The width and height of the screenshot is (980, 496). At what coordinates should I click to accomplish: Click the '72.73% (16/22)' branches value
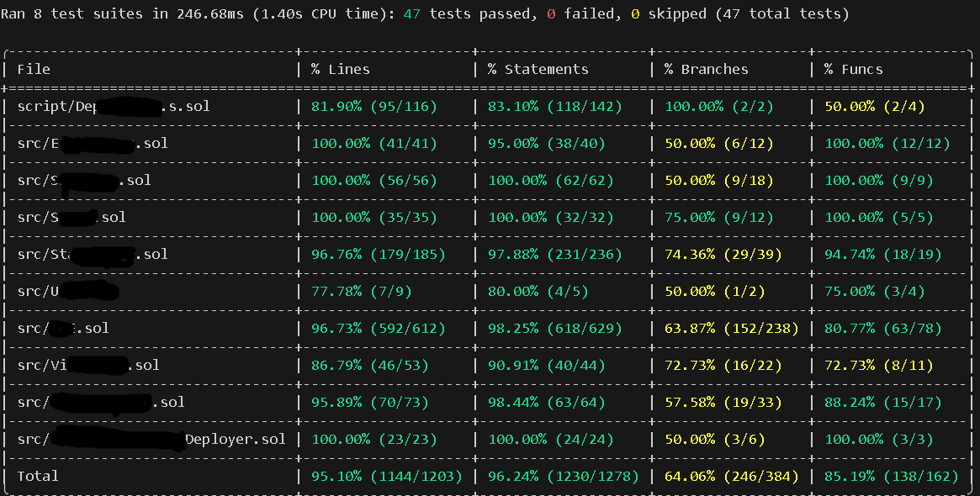coord(723,365)
